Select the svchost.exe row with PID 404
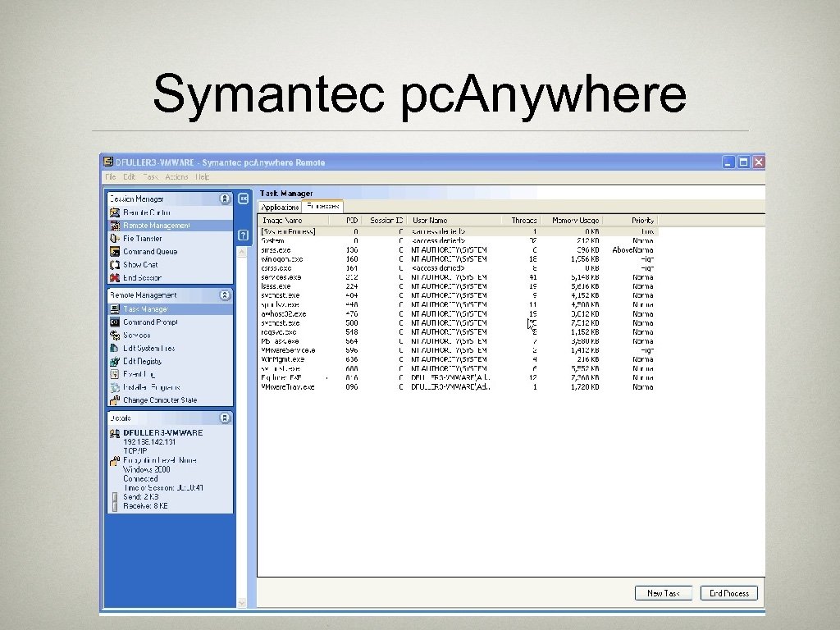 click(458, 295)
